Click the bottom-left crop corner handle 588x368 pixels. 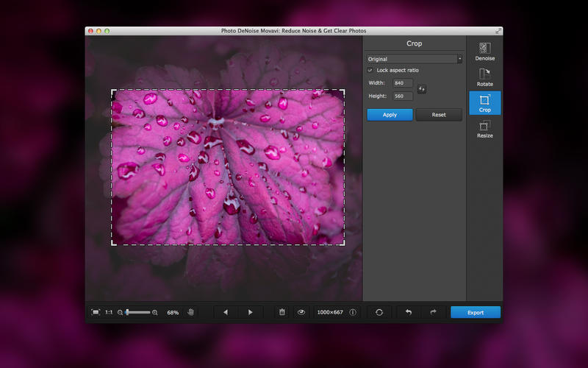tap(113, 244)
